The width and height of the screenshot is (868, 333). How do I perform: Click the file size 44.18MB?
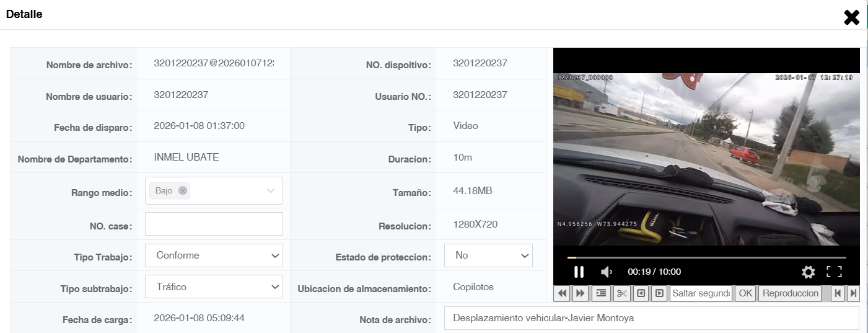coord(473,191)
